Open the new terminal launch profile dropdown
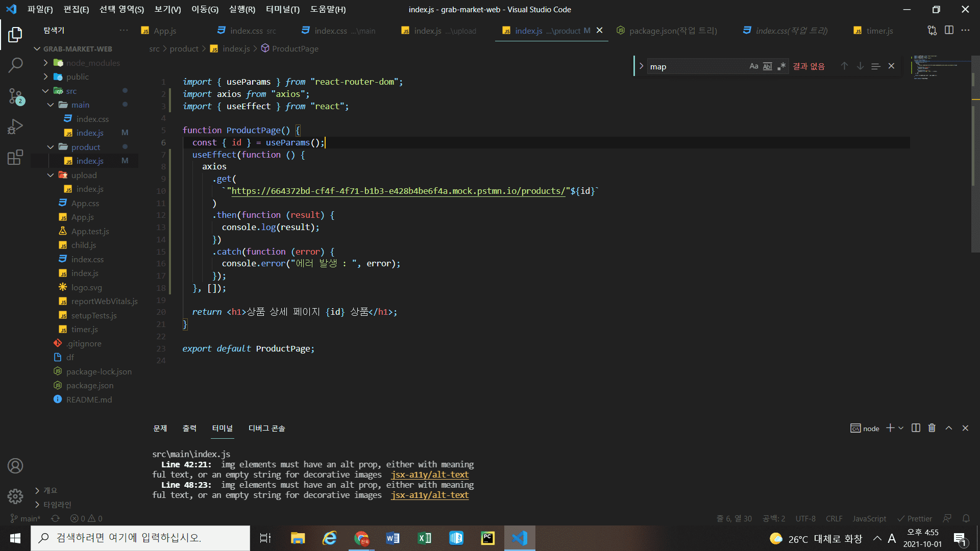Screen dimensions: 980x551 tap(901, 428)
